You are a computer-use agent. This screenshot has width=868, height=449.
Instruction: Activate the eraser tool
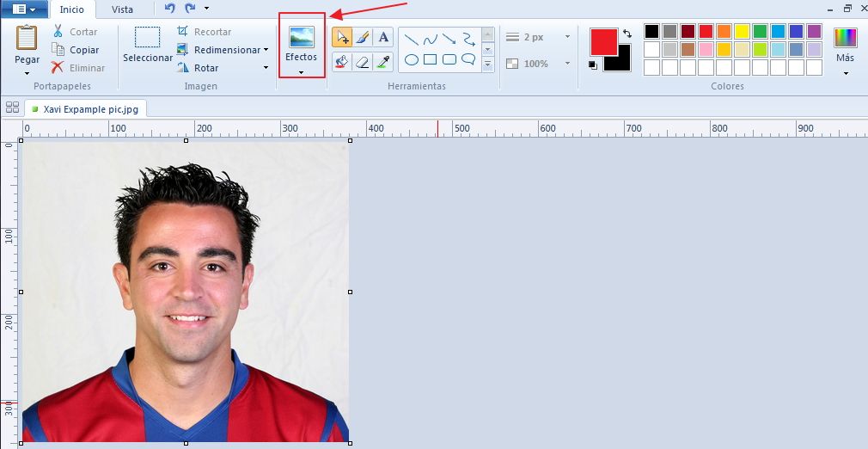coord(363,62)
